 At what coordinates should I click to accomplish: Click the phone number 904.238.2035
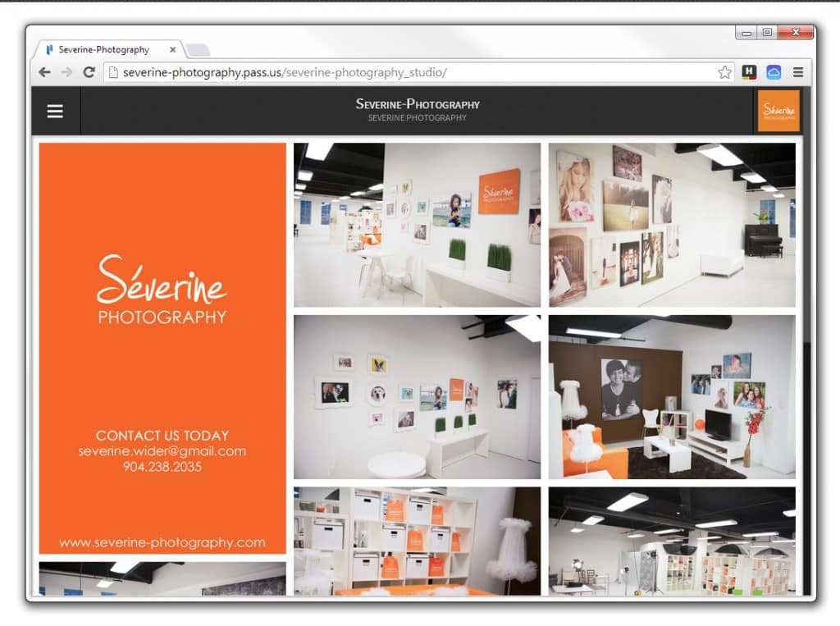tap(162, 467)
